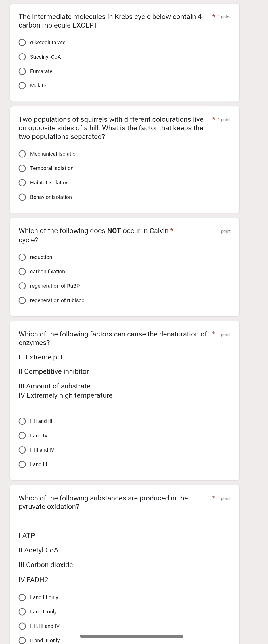Choose the 'I and IV' option
The image size is (268, 644).
pyautogui.click(x=22, y=436)
